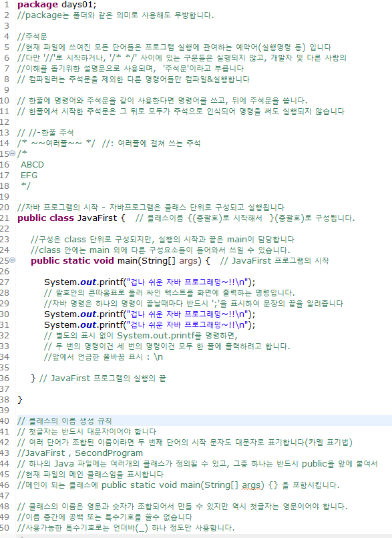The width and height of the screenshot is (392, 538).
Task: Place cursor on the '//주석문' comment line
Action: [32, 37]
